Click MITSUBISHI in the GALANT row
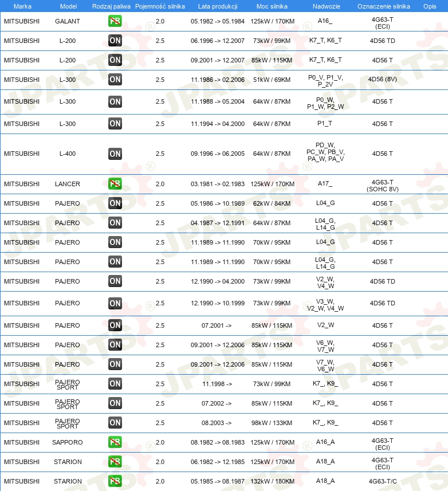Viewport: 448px width, 491px height. [22, 21]
